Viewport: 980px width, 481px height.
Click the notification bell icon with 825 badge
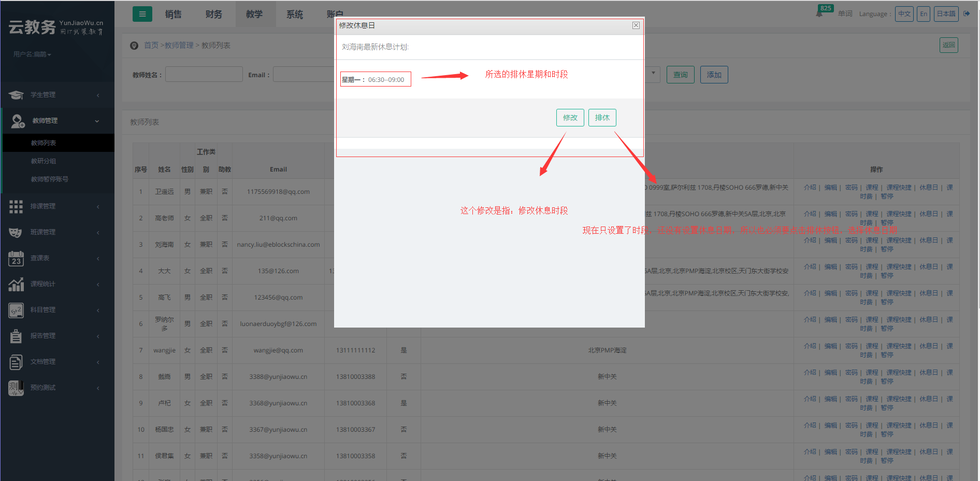pyautogui.click(x=819, y=13)
